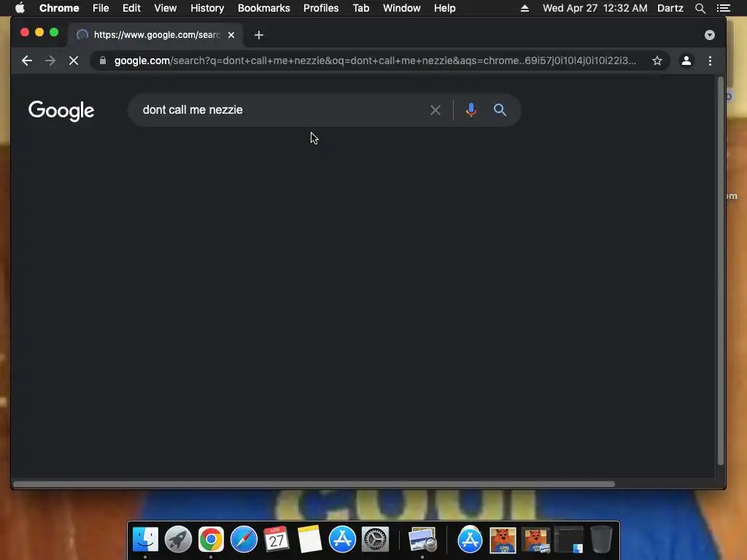The width and height of the screenshot is (747, 560).
Task: Open the tab search dropdown arrow
Action: click(709, 35)
